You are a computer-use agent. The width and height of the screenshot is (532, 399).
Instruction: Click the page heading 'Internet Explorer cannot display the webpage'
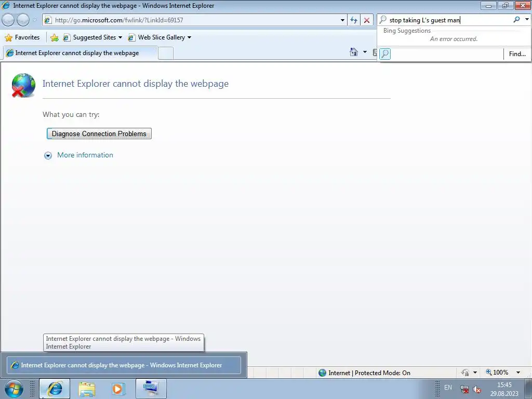[x=136, y=84]
